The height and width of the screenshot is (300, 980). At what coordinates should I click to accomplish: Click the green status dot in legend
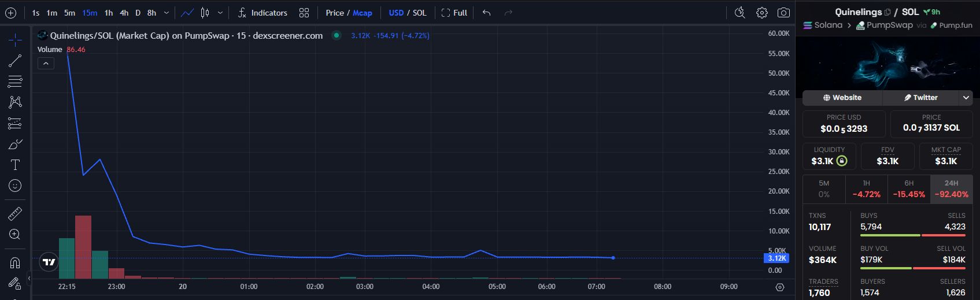(336, 35)
